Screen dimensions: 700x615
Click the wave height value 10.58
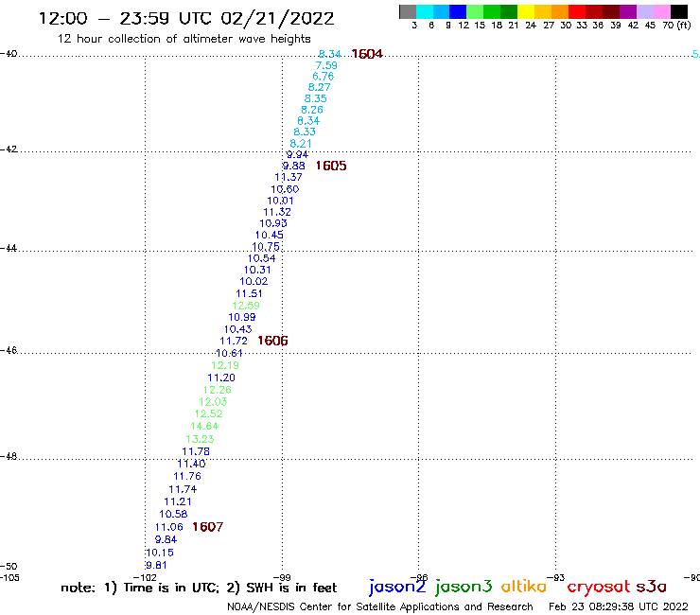(x=173, y=515)
